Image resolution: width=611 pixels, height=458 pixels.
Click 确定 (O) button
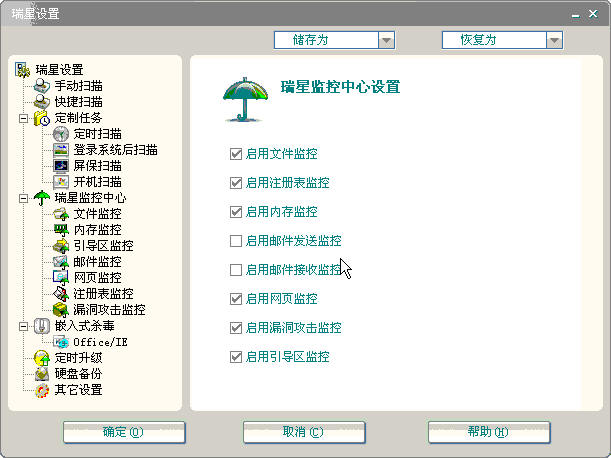pos(124,432)
